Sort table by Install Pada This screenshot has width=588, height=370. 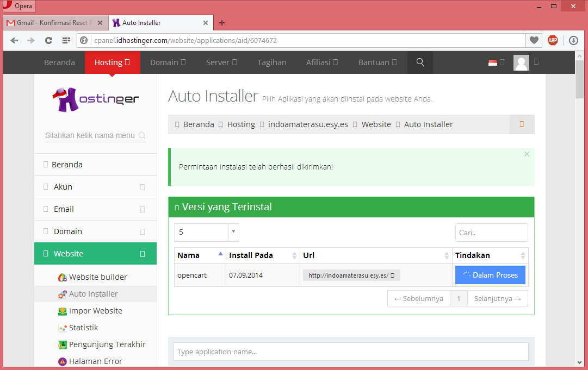(x=263, y=255)
